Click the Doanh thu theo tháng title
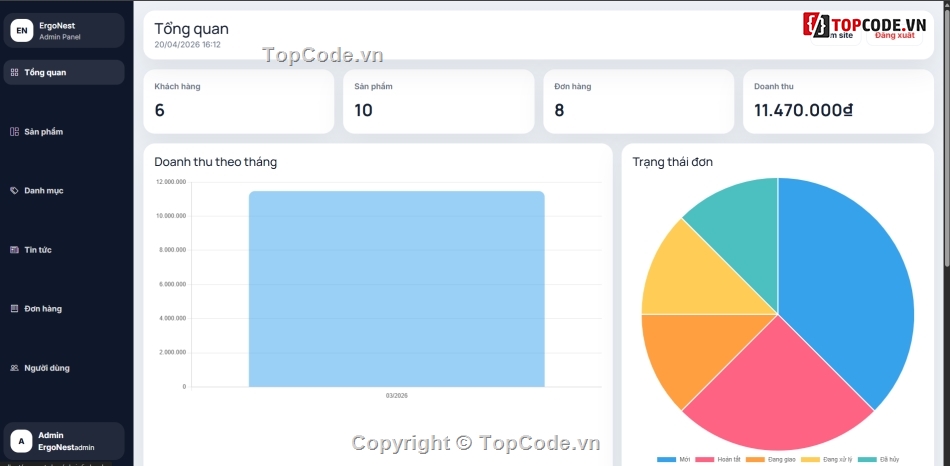 coord(216,162)
